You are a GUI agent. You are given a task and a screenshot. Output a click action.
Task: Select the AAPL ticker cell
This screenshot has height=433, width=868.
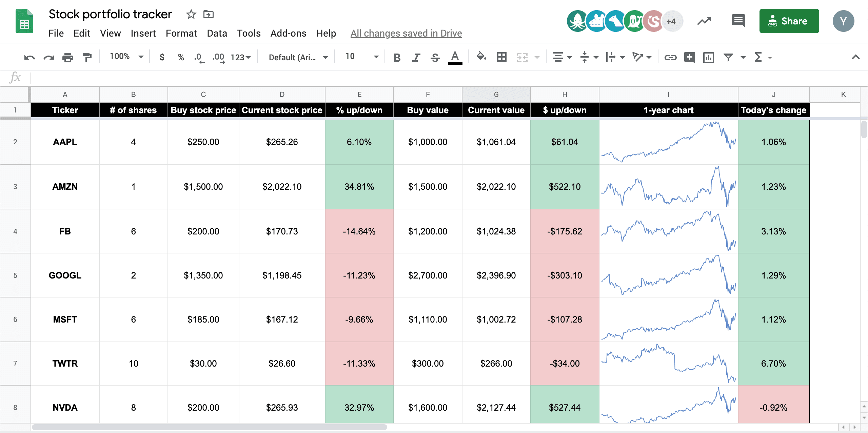pos(65,142)
